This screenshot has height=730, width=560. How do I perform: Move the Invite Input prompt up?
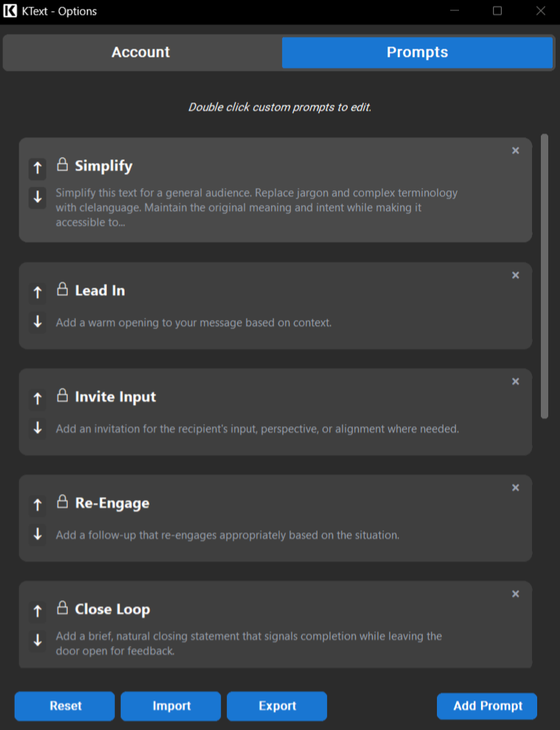point(37,399)
